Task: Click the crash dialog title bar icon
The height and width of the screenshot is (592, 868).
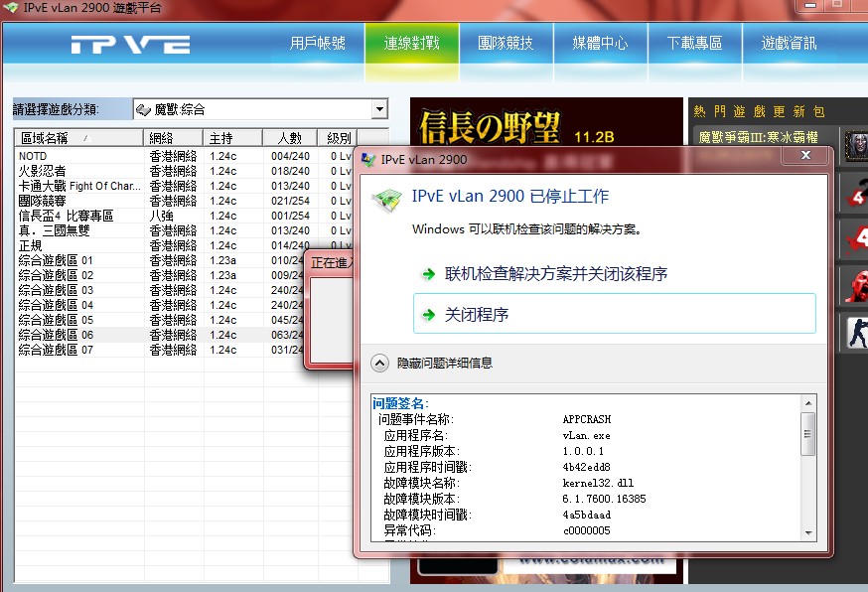Action: (x=367, y=160)
